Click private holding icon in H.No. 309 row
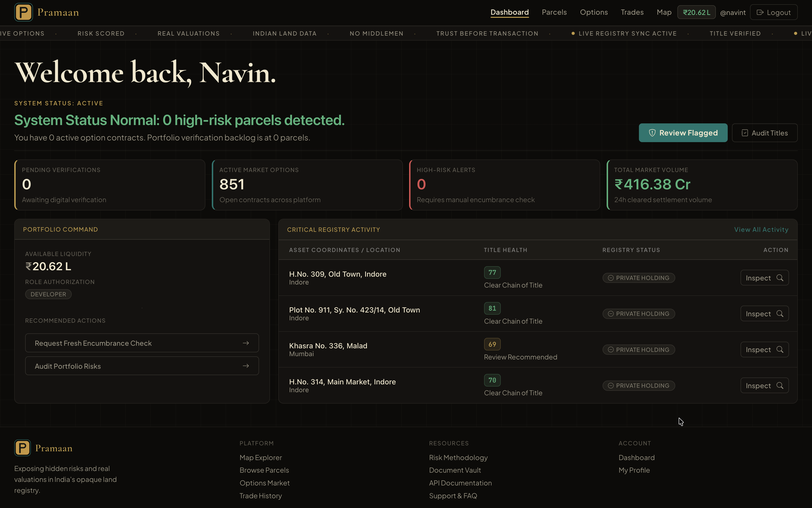The image size is (812, 508). point(611,278)
